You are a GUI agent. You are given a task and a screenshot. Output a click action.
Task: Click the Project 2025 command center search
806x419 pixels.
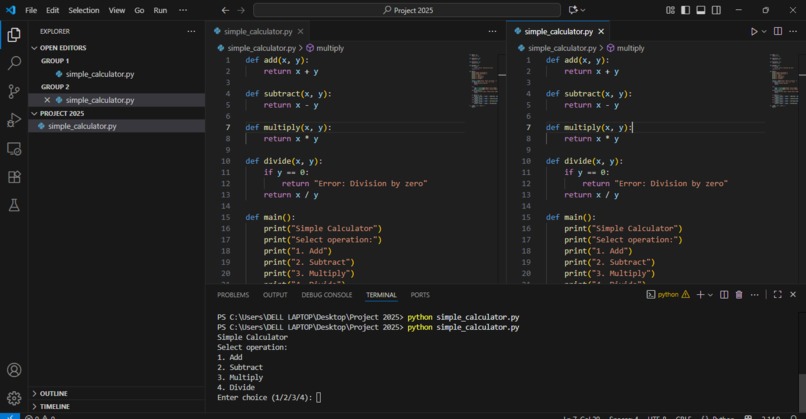point(407,10)
